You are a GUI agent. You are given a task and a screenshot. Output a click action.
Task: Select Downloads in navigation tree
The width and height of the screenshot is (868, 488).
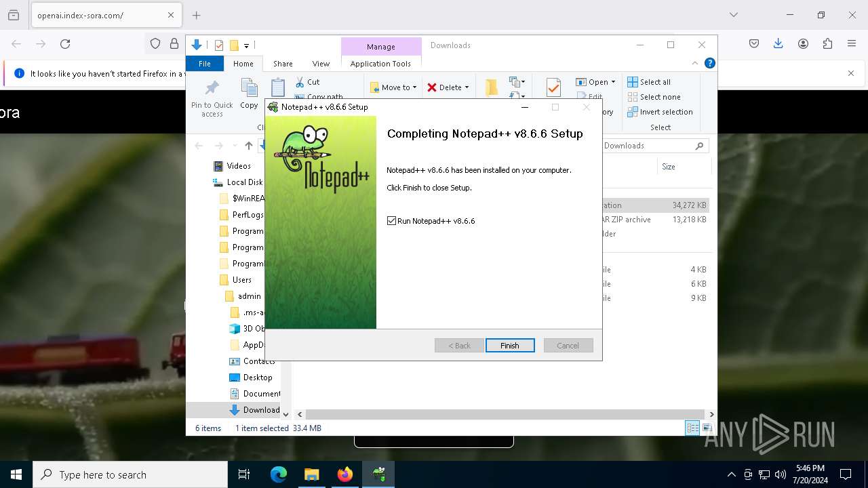click(254, 410)
